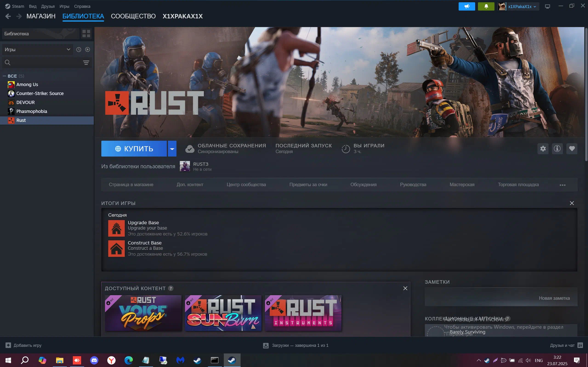This screenshot has width=588, height=367.
Task: Open the Rust Instruments DLC thumbnail
Action: click(303, 313)
